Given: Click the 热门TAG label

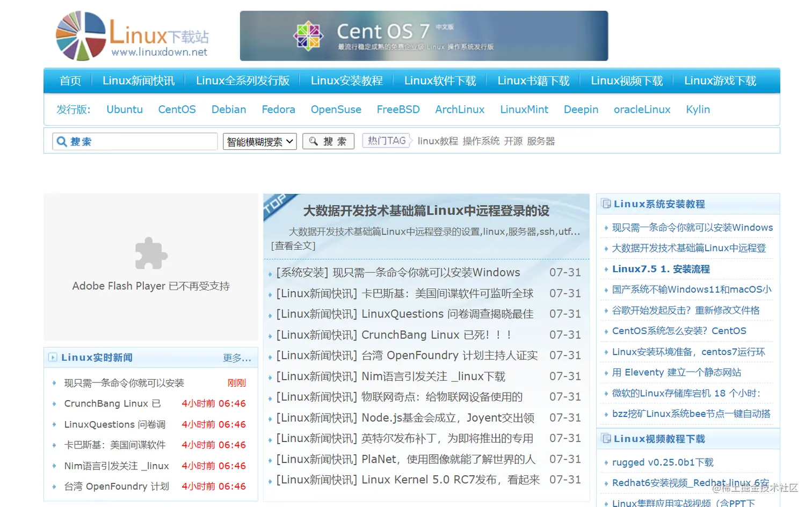Looking at the screenshot, I should (x=387, y=141).
